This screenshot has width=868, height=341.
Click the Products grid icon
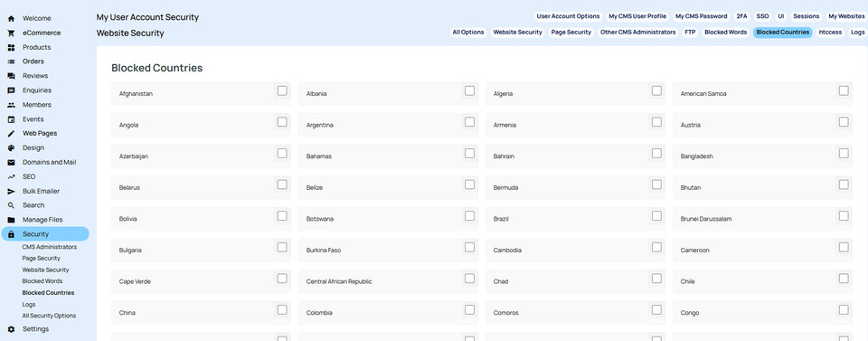(11, 47)
